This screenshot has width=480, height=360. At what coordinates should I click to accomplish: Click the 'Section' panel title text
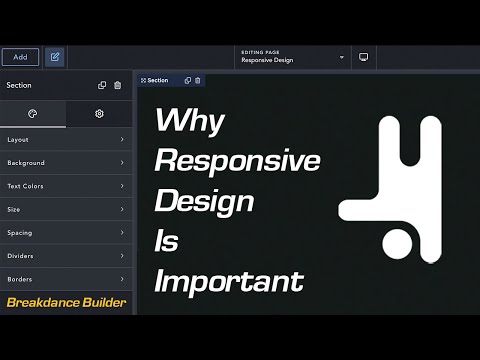coord(19,85)
